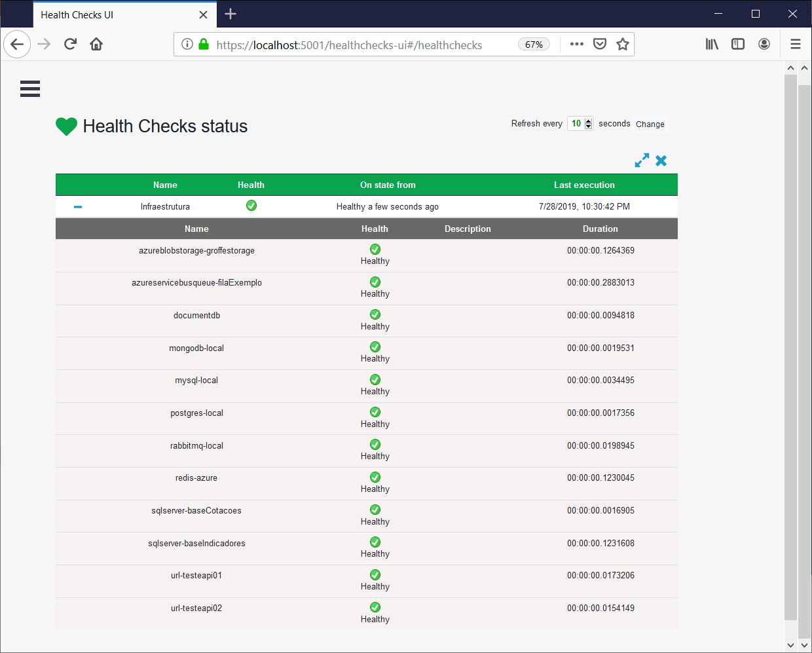The height and width of the screenshot is (653, 812).
Task: Click the Healthy check icon for Infraestrutura
Action: (x=251, y=205)
